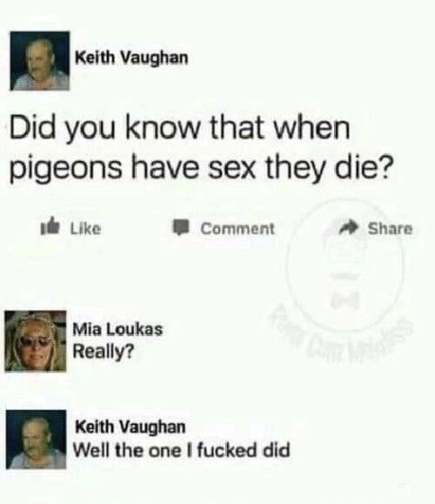Viewport: 435px width, 504px height.
Task: Open Mia Loukas's profile name link
Action: [118, 329]
